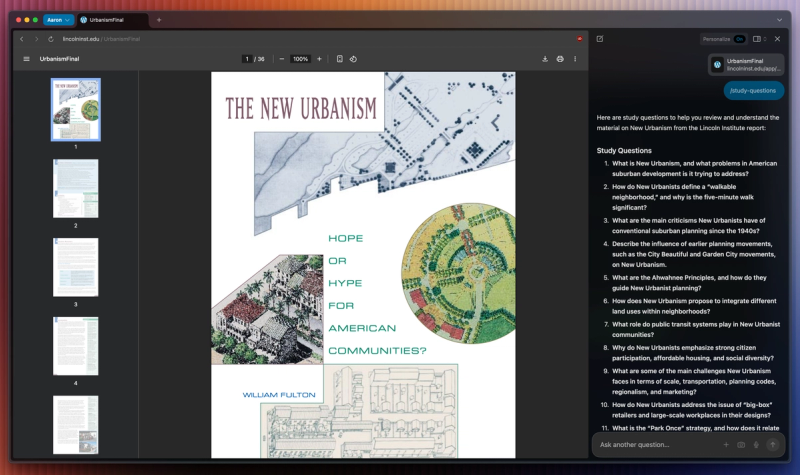The height and width of the screenshot is (475, 800).
Task: Reload the current page
Action: [x=51, y=39]
